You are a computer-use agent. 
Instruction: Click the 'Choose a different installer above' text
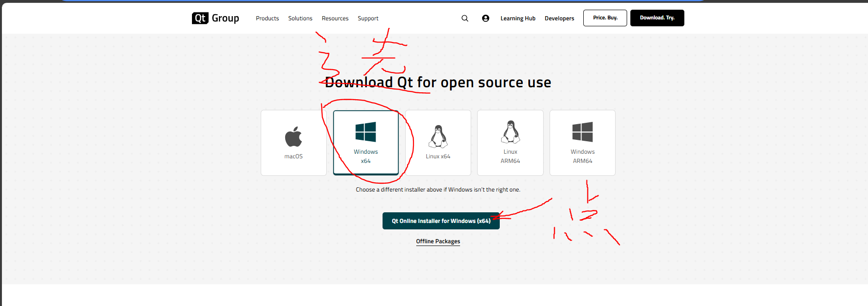(x=438, y=190)
